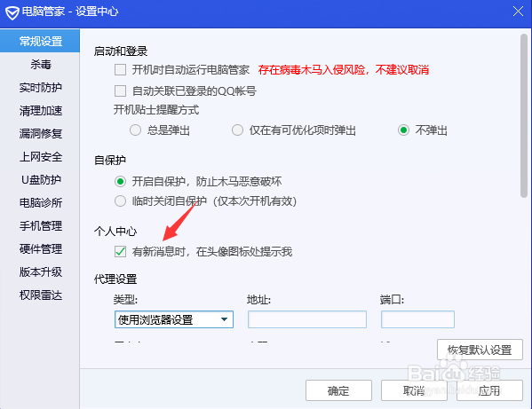
Task: Click the settings vertical scrollbar thumb
Action: [x=524, y=115]
